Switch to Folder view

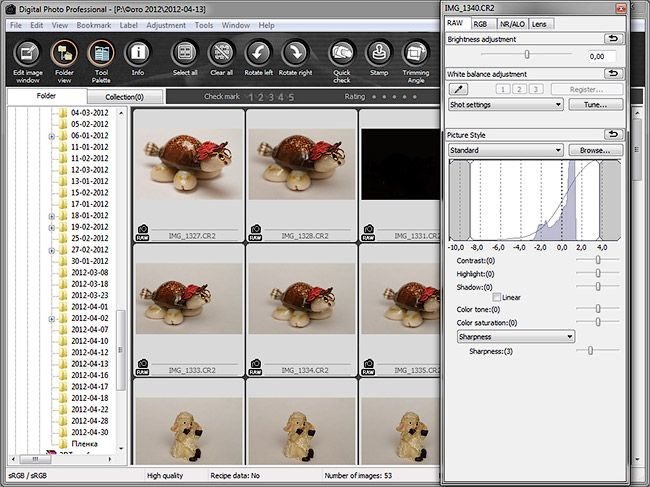(x=64, y=61)
